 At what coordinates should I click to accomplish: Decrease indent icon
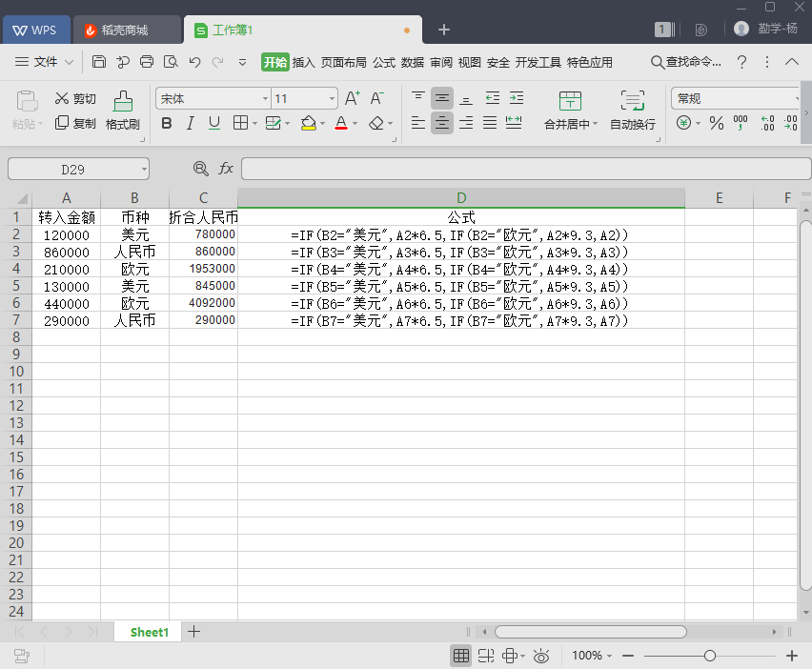pyautogui.click(x=493, y=98)
